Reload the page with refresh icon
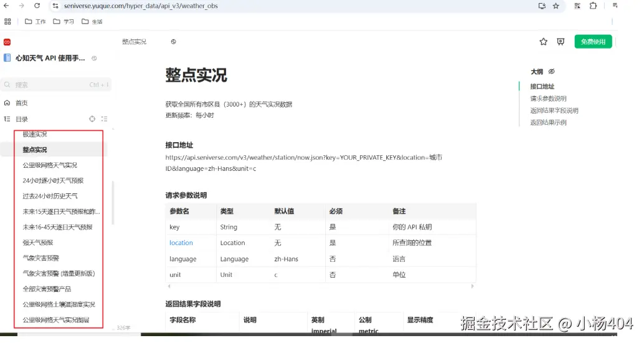 [37, 6]
